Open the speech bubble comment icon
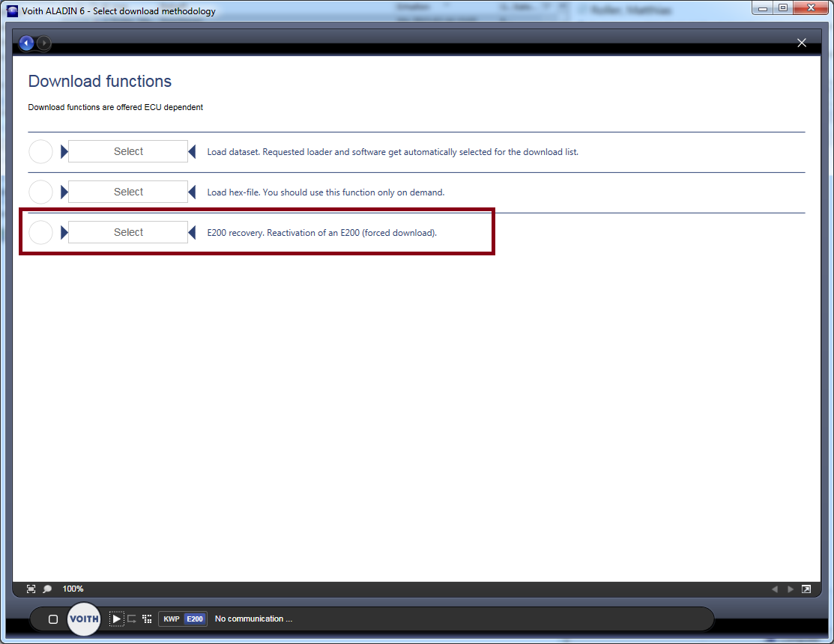This screenshot has height=644, width=834. click(47, 589)
